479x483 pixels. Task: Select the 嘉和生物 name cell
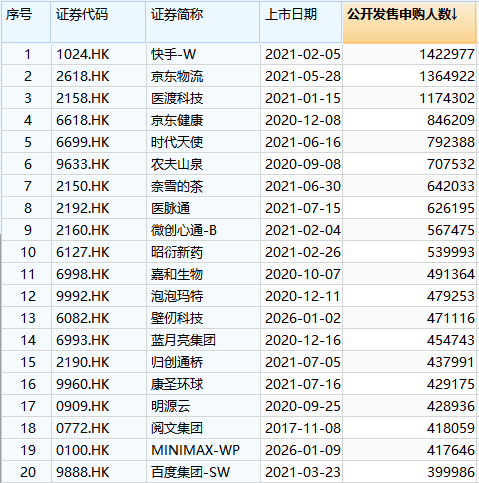pyautogui.click(x=203, y=274)
